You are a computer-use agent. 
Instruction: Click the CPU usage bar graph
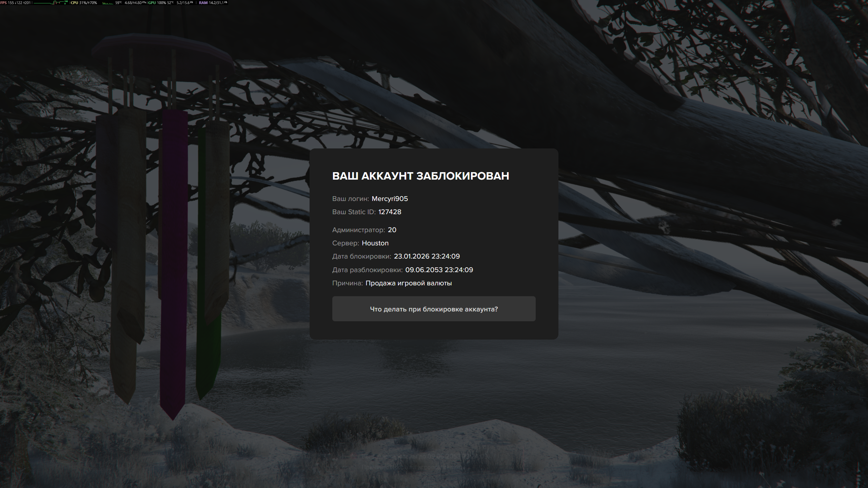(x=108, y=3)
